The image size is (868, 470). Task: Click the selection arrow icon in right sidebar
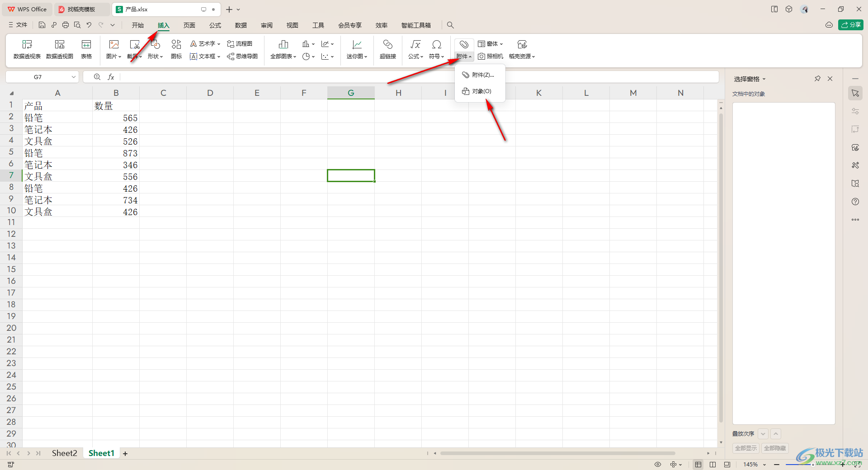pos(855,93)
